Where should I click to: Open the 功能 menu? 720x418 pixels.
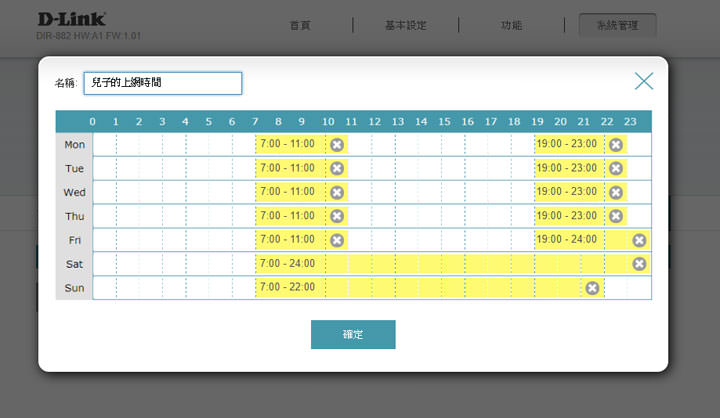pyautogui.click(x=511, y=25)
